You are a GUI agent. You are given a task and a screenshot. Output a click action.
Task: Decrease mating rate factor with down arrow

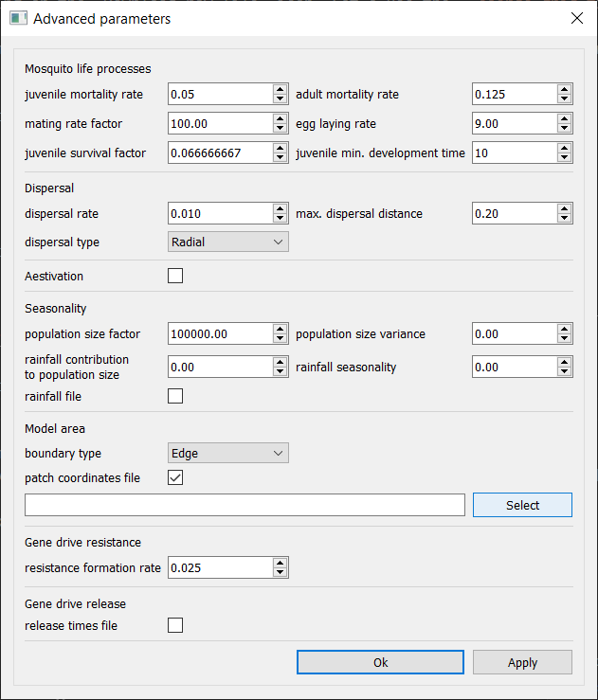click(x=280, y=128)
